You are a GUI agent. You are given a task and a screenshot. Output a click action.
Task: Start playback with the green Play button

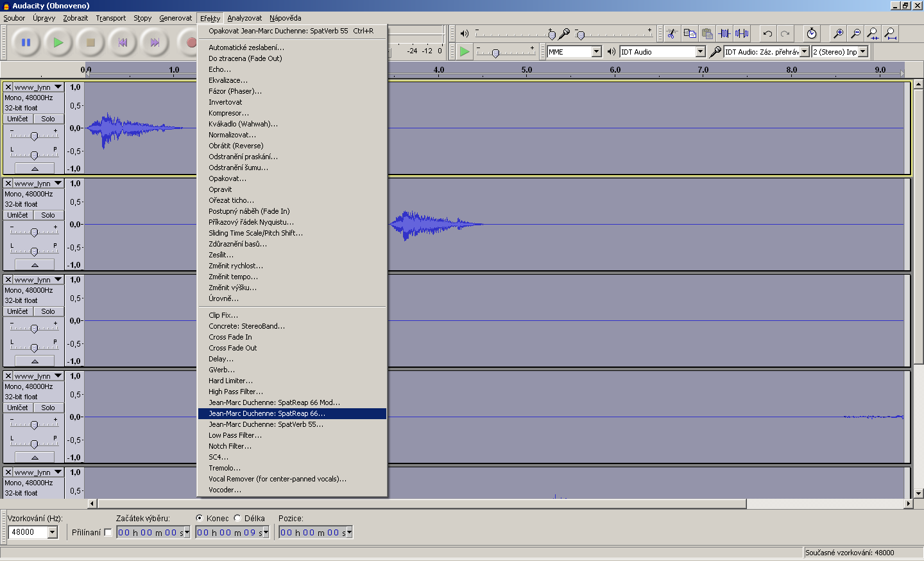[58, 42]
